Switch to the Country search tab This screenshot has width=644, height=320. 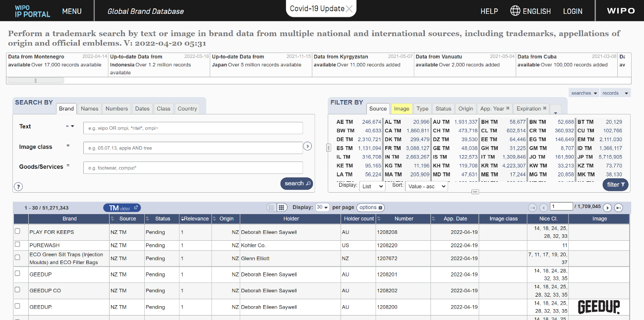(x=187, y=108)
